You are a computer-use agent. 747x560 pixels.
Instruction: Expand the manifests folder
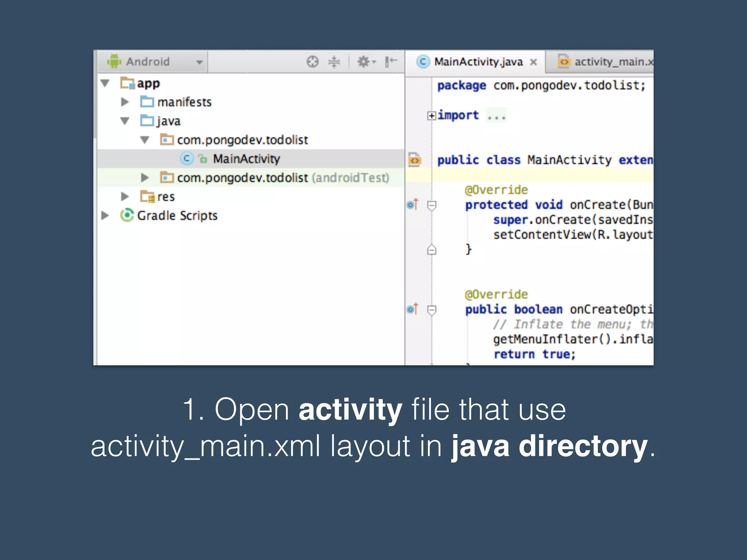pos(125,102)
